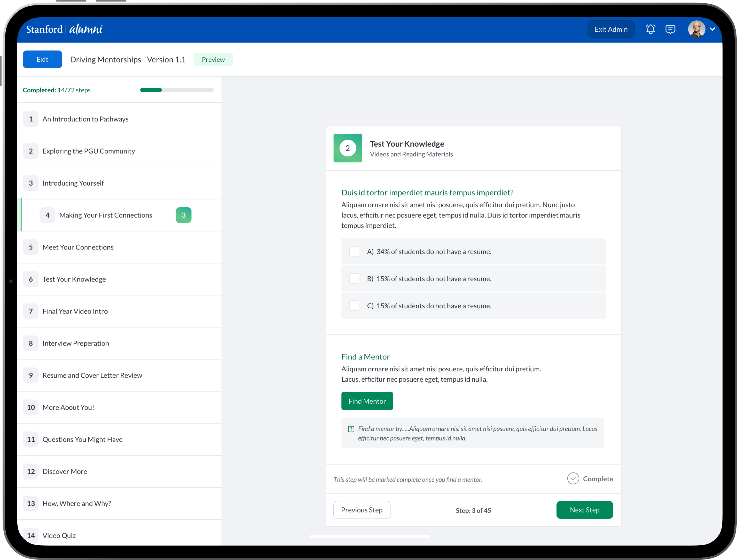This screenshot has height=560, width=737.
Task: Open Making Your First Connections section
Action: click(x=105, y=215)
